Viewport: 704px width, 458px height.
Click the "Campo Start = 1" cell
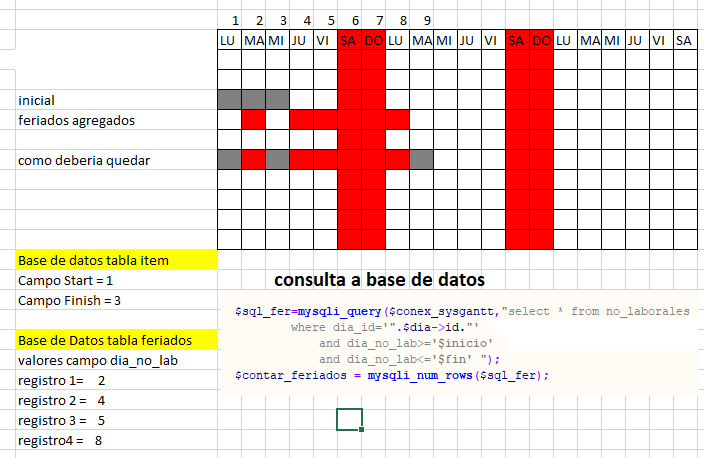click(116, 280)
